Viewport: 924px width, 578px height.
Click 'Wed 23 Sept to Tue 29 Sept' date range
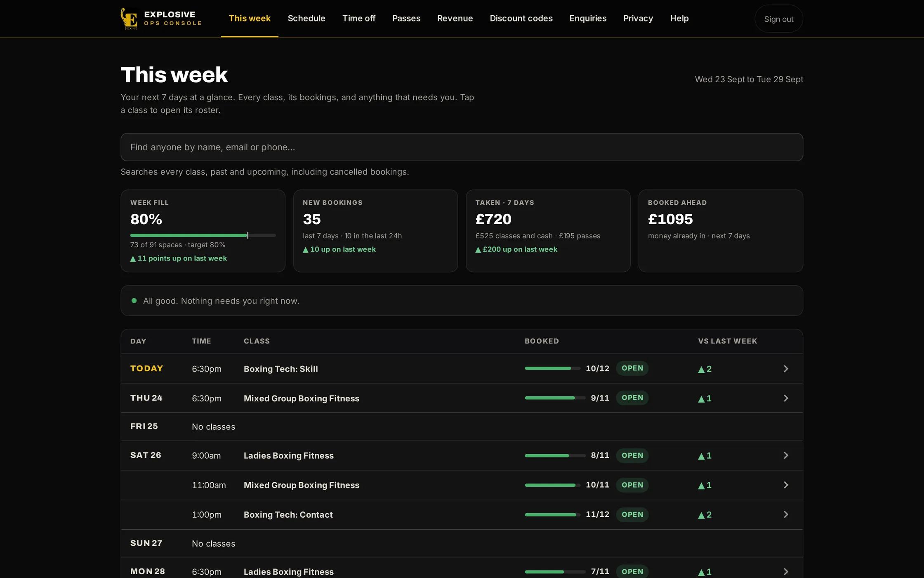pos(749,79)
